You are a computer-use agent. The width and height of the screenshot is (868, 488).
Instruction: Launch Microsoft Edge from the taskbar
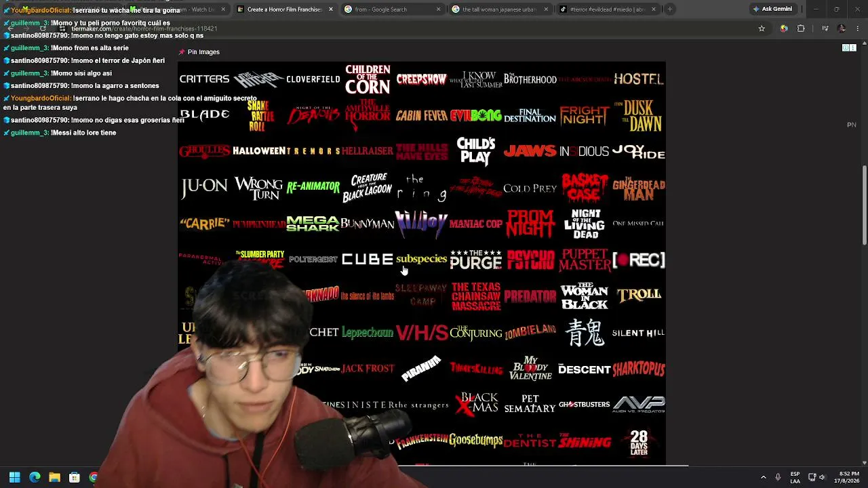tap(35, 477)
